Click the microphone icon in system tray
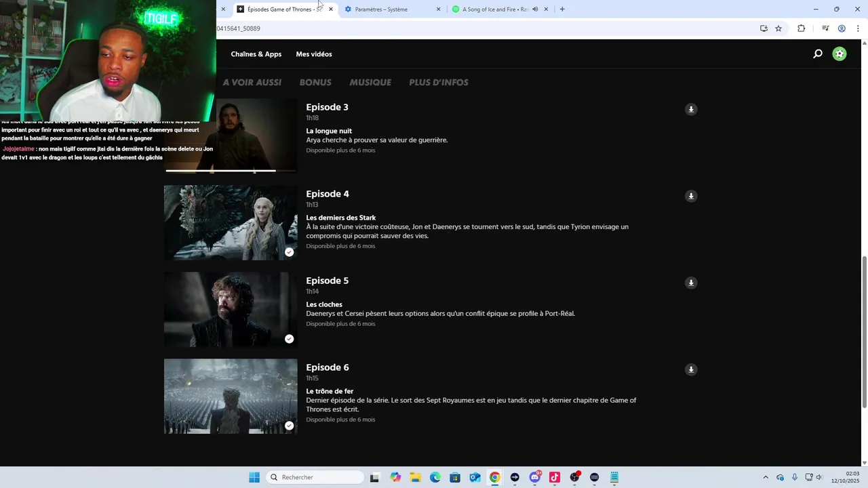The image size is (868, 488). [795, 477]
